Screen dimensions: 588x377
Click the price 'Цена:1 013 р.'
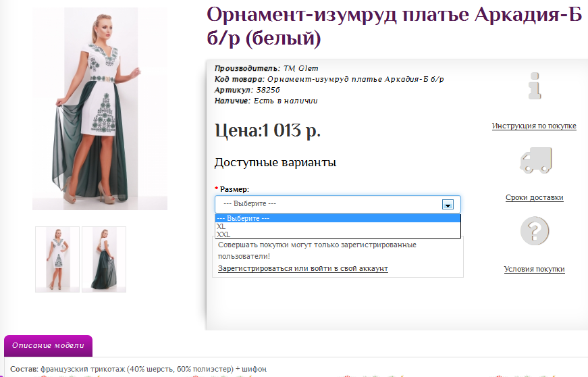pyautogui.click(x=268, y=130)
